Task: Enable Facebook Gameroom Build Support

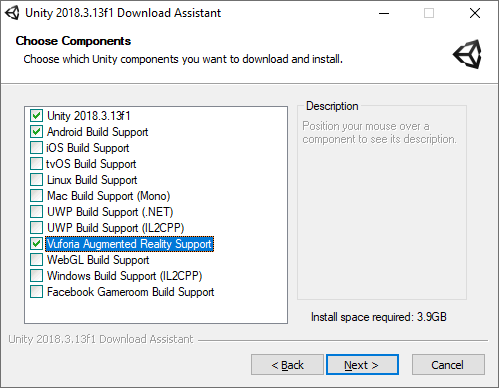Action: tap(36, 292)
